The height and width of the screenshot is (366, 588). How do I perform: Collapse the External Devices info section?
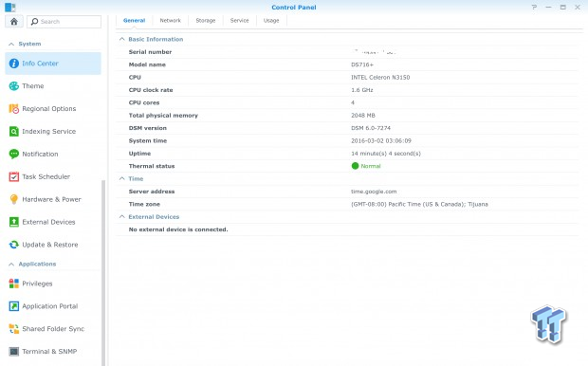(122, 217)
